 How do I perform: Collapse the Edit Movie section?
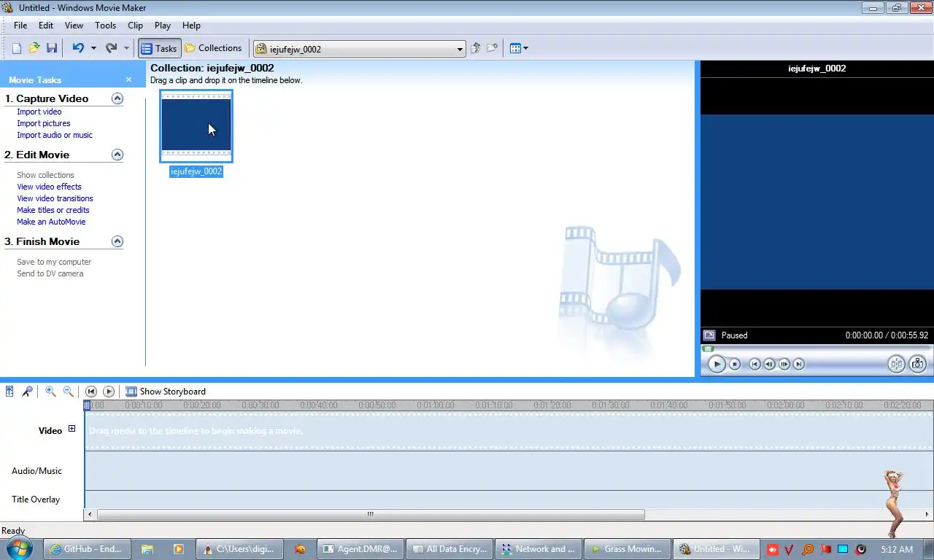point(117,155)
